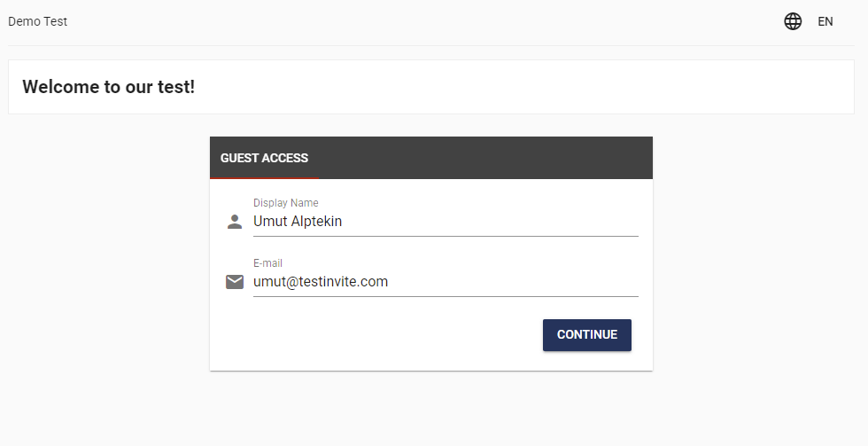Click the E-mail field label

click(x=267, y=263)
